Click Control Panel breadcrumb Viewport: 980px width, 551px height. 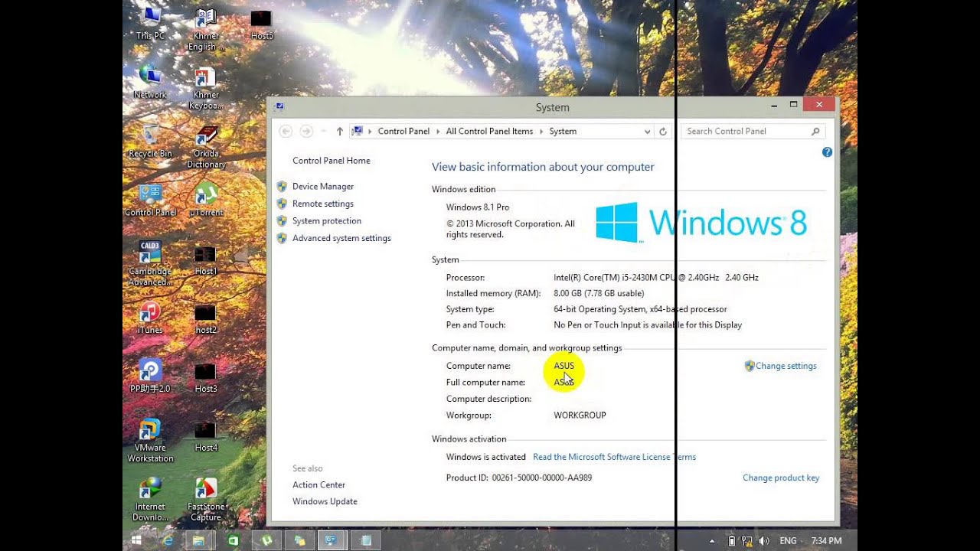[403, 132]
